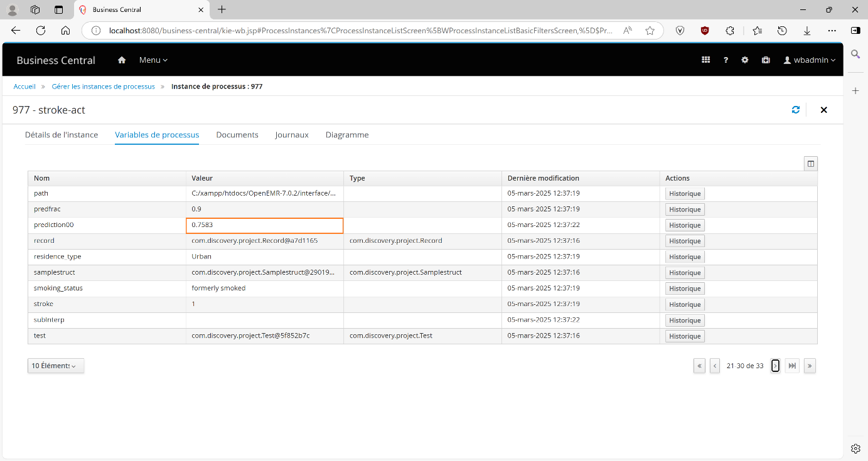Open the settings gear in the top bar
The image size is (868, 461).
pos(745,60)
